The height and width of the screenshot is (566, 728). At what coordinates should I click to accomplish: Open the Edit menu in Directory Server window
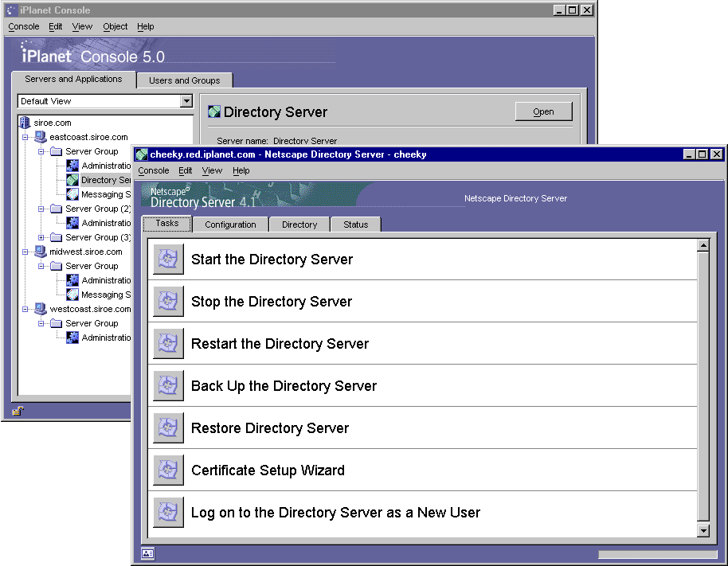tap(186, 170)
